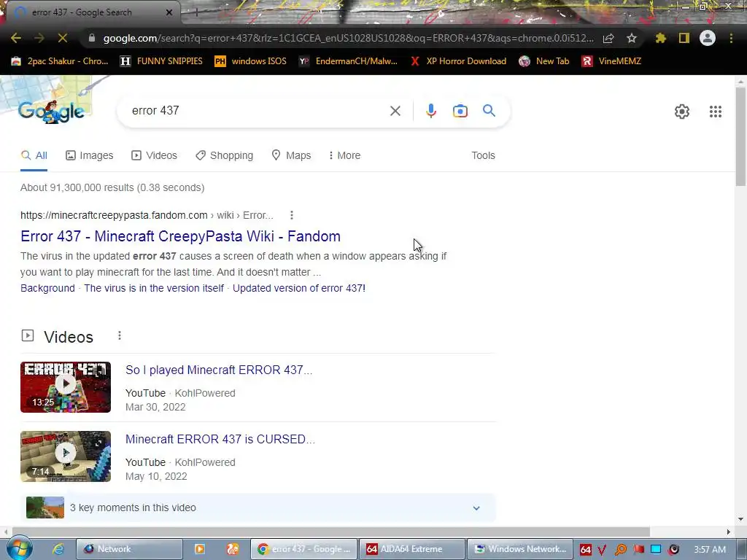Open the Windows Start orb
747x560 pixels.
[20, 548]
